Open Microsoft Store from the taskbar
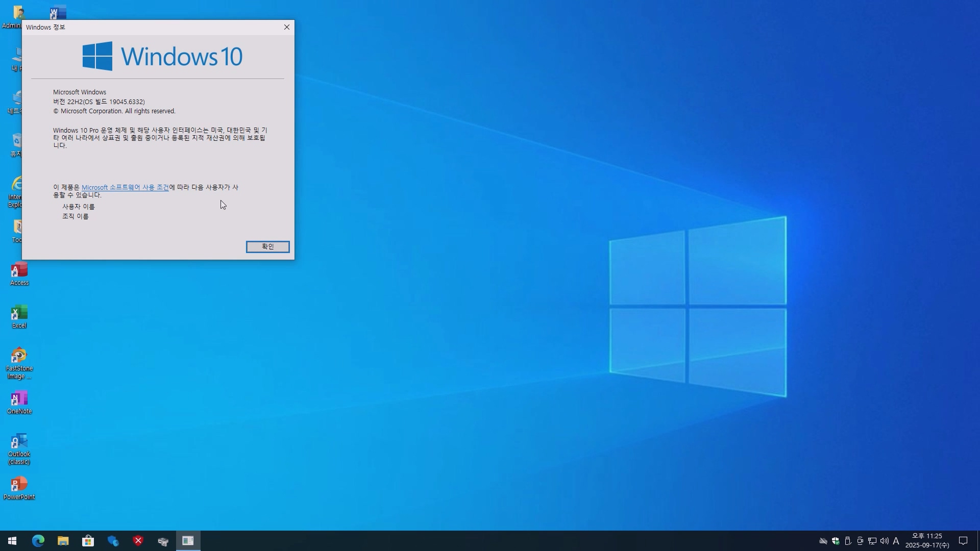The height and width of the screenshot is (551, 980). (x=88, y=541)
